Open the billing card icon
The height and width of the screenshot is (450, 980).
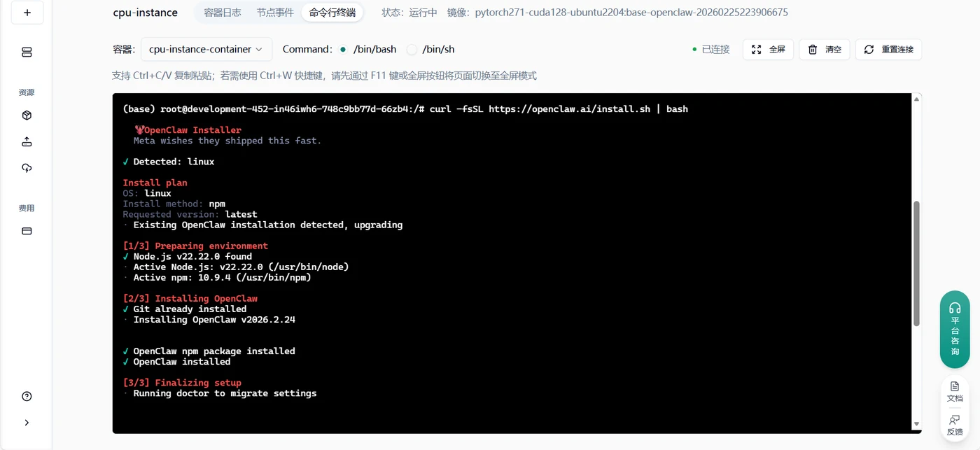click(27, 231)
